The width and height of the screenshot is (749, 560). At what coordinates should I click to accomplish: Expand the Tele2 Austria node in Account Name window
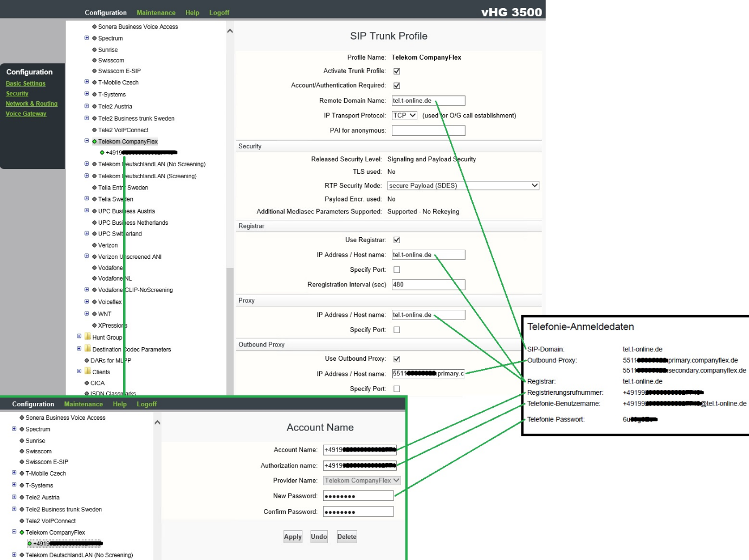[x=14, y=497]
